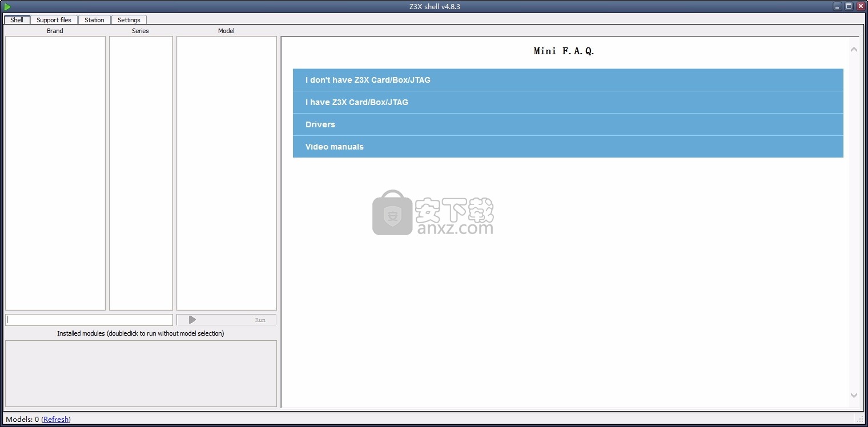Switch to the Shell tab
868x427 pixels.
[x=17, y=20]
